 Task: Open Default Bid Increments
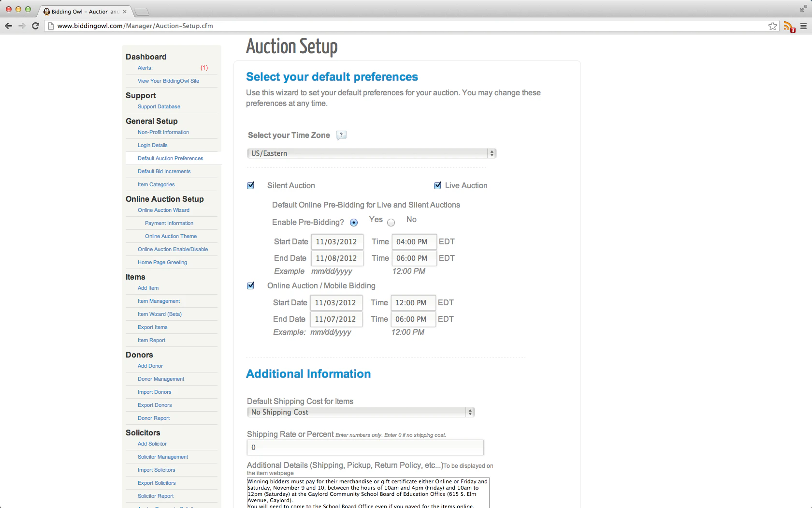(164, 171)
